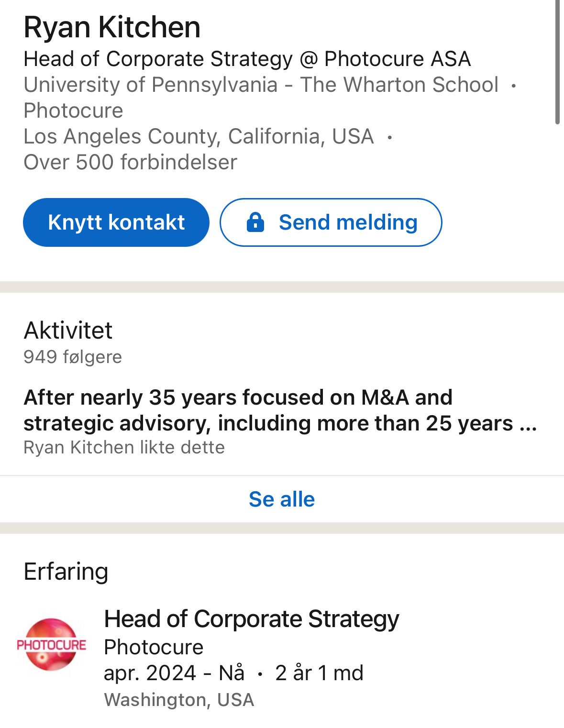Click the Ryan Kitchen profile name heading
The image size is (564, 728).
coord(112,27)
